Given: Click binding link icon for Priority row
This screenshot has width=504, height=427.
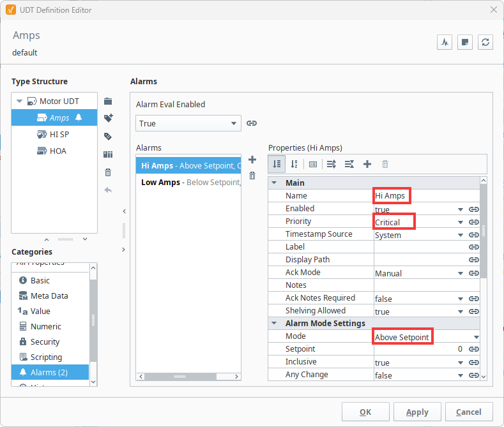Looking at the screenshot, I should 474,222.
